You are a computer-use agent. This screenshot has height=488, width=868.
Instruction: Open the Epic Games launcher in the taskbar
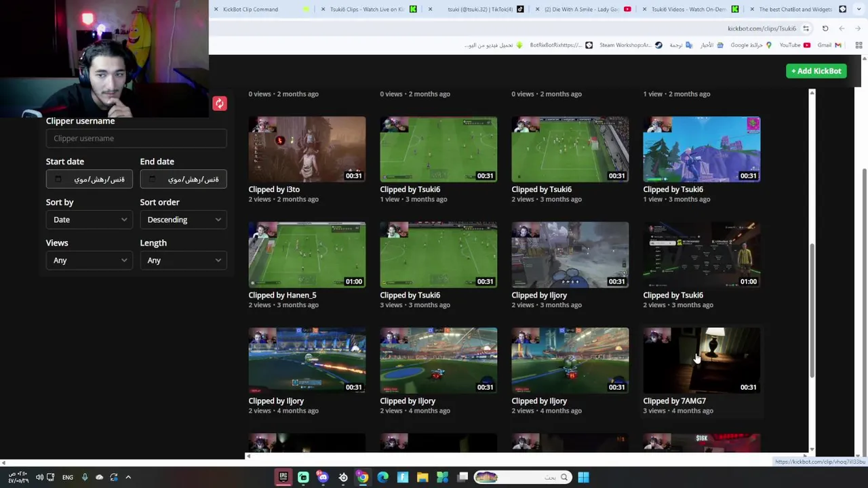pos(283,477)
